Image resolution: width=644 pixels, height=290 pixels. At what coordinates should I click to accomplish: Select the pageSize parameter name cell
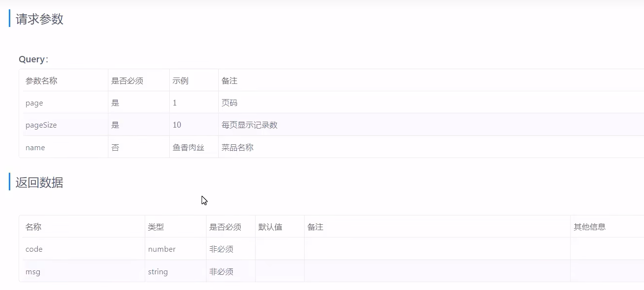tap(41, 125)
